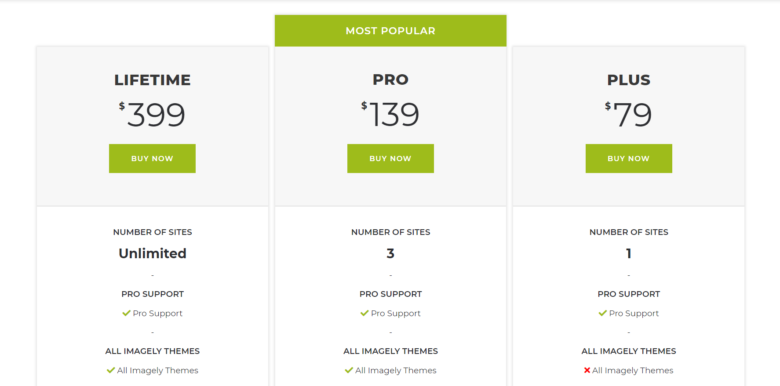The image size is (780, 386).
Task: Click Lifetime plan's Pro Support feature text
Action: (158, 313)
